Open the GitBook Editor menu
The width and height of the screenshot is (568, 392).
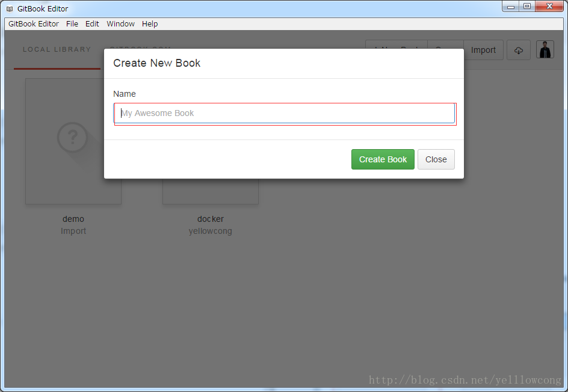[x=33, y=24]
